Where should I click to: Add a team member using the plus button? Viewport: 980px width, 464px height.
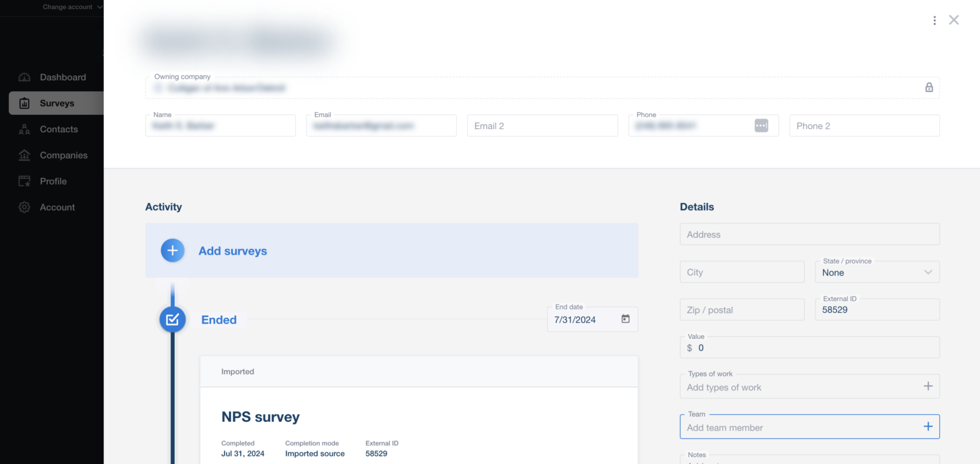click(x=928, y=426)
